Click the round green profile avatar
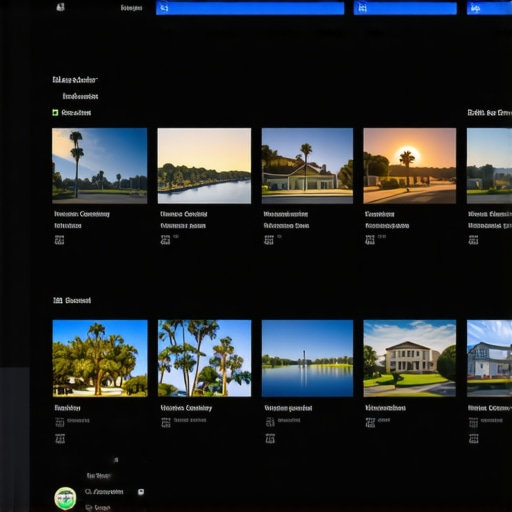The width and height of the screenshot is (512, 512). coord(65,498)
